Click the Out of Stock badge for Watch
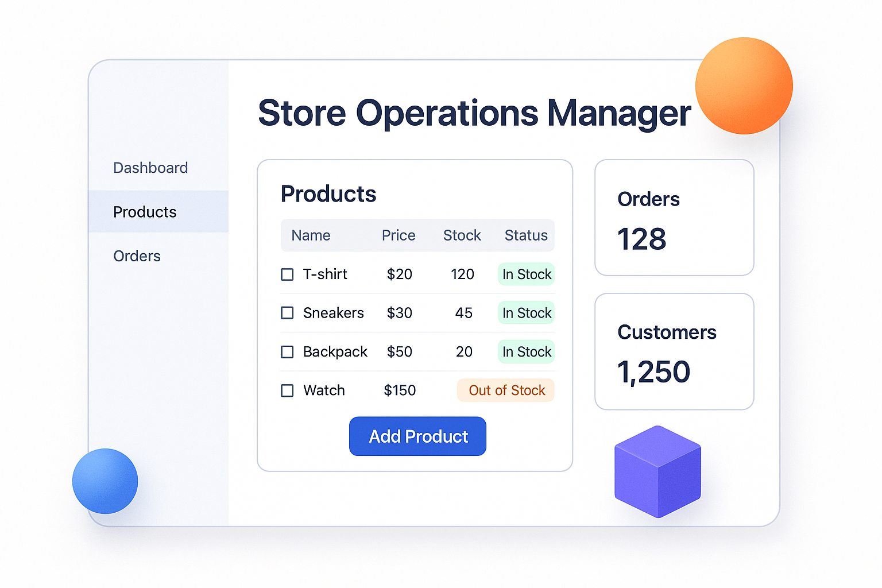882x588 pixels. tap(506, 390)
